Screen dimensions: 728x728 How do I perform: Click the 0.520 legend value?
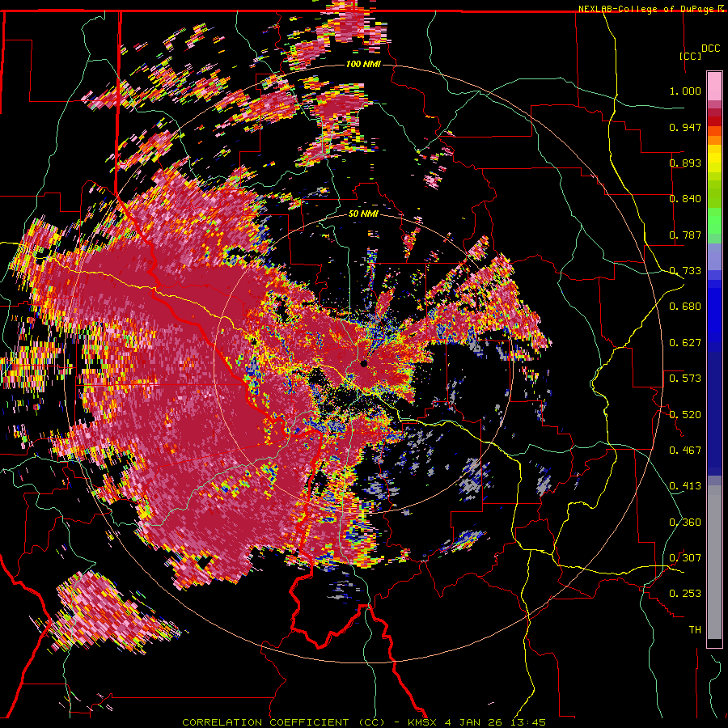(x=685, y=415)
